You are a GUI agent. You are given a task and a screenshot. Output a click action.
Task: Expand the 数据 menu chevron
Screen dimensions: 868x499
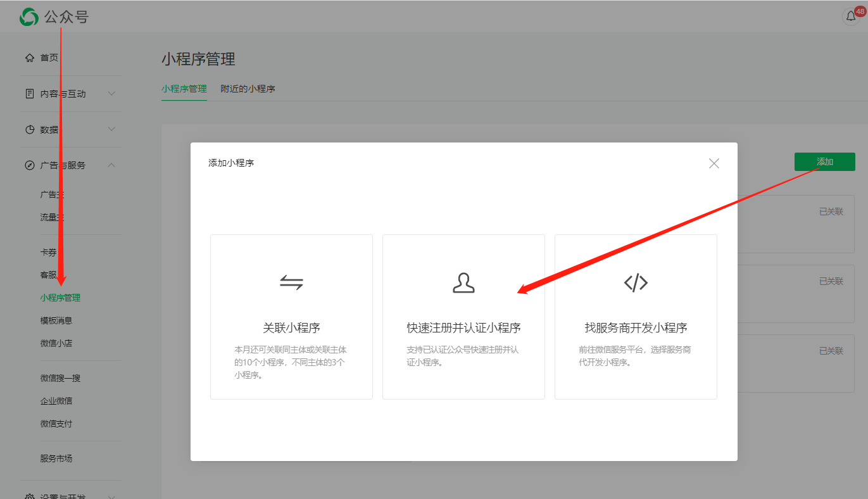coord(111,129)
